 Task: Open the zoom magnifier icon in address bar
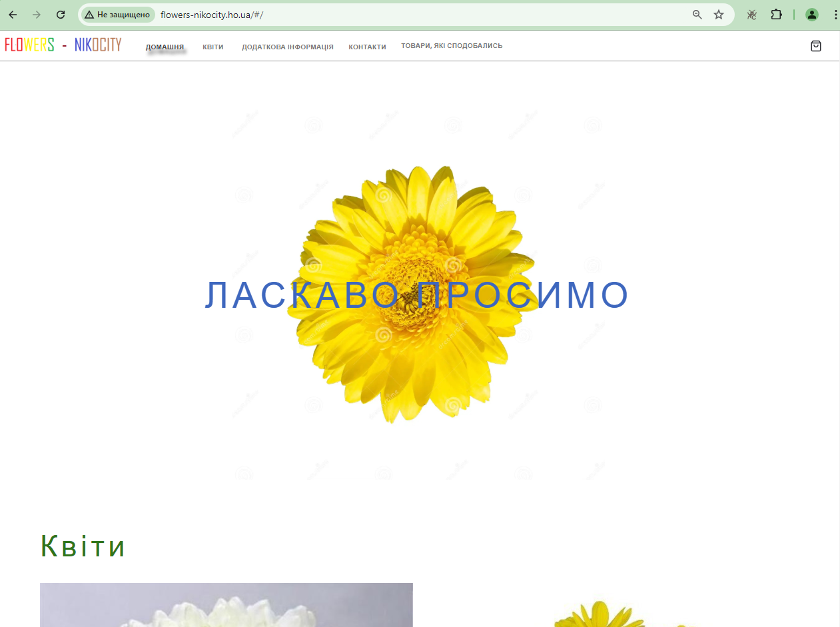pyautogui.click(x=697, y=15)
